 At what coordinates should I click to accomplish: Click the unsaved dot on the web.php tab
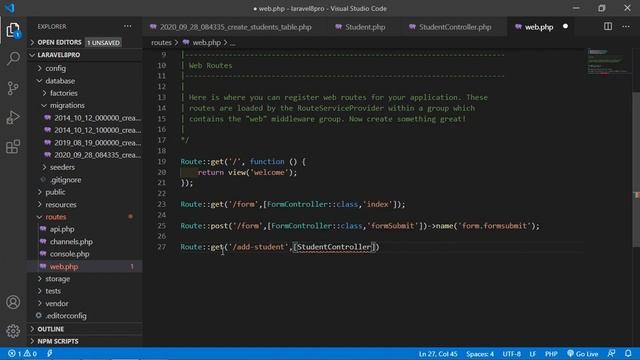tap(565, 27)
